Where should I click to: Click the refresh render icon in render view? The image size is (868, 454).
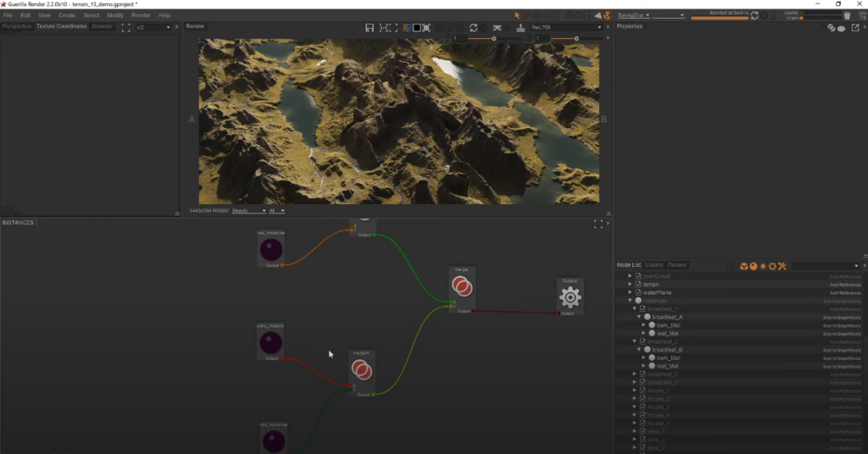coord(473,28)
